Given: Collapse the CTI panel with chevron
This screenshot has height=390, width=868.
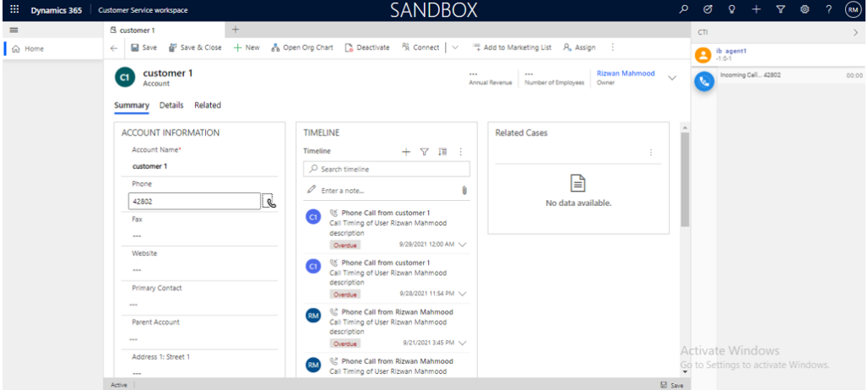Looking at the screenshot, I should (x=855, y=33).
